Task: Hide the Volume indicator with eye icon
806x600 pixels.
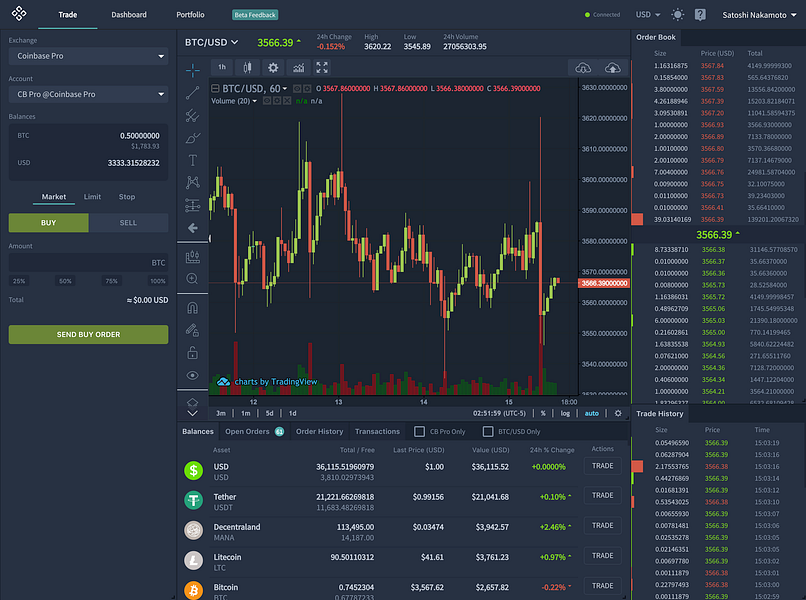Action: [x=267, y=101]
